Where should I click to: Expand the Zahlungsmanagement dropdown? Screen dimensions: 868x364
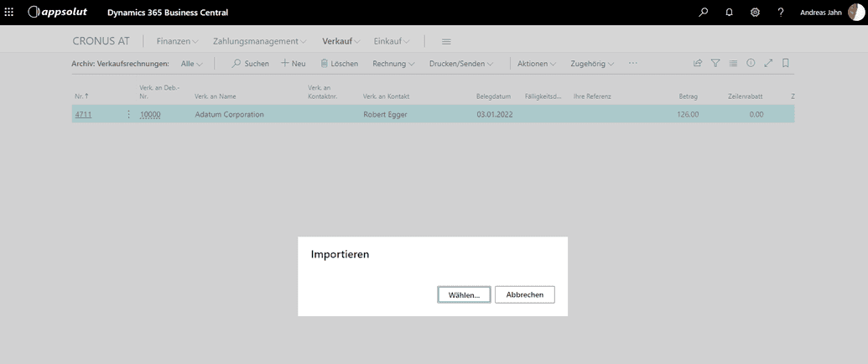259,41
